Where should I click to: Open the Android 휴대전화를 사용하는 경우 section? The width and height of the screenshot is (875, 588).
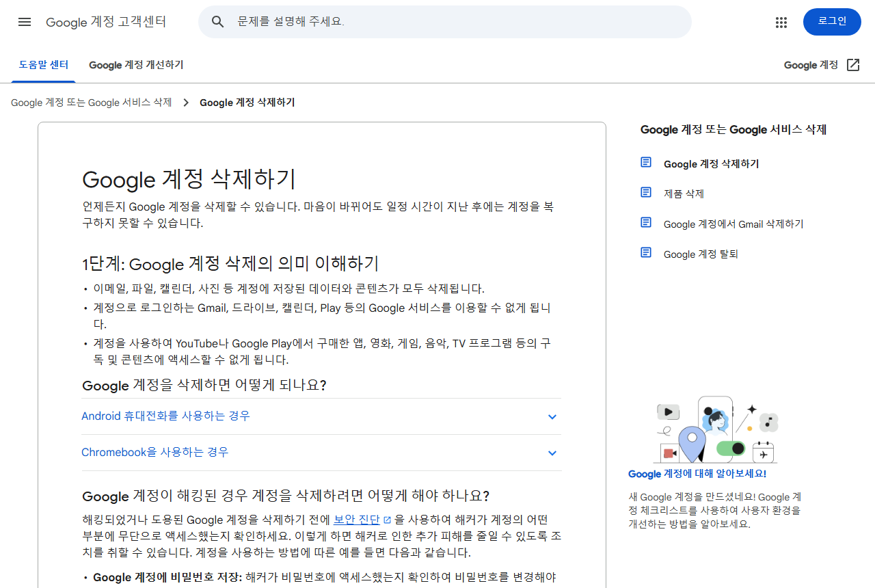point(321,416)
